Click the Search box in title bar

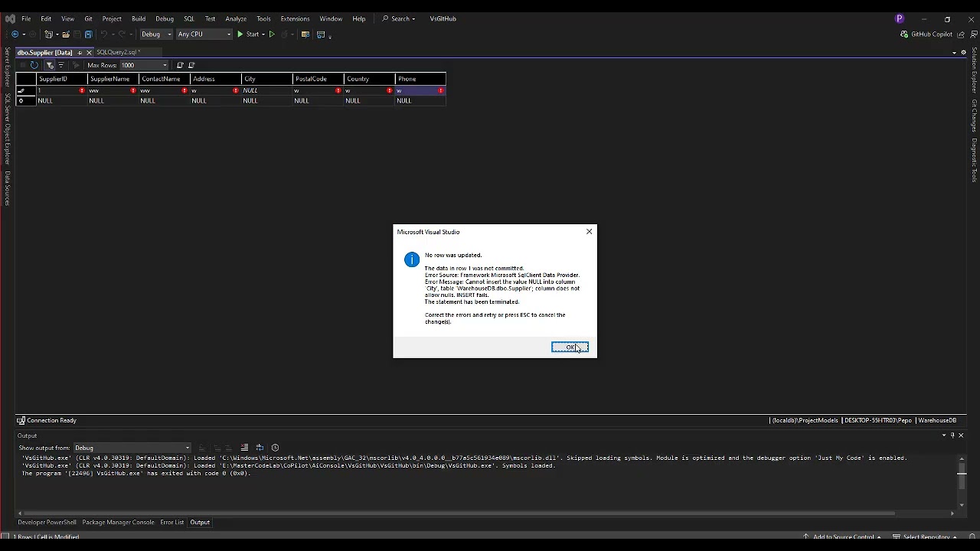[399, 18]
